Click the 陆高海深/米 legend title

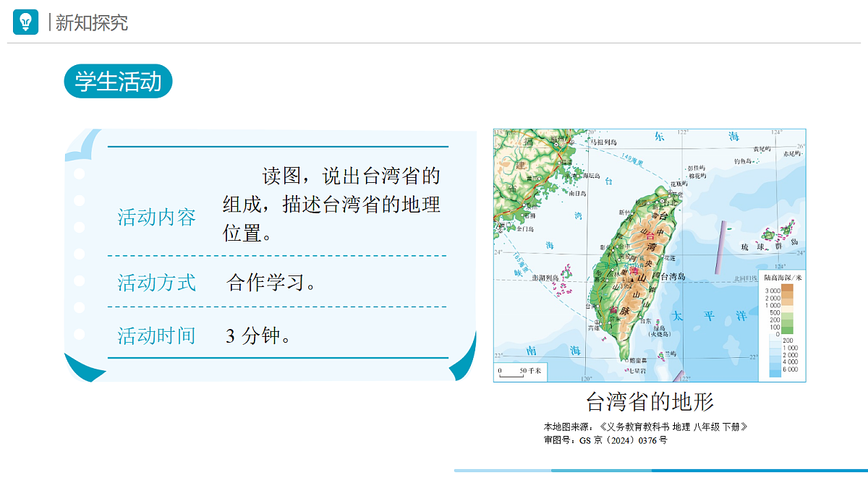[x=783, y=277]
